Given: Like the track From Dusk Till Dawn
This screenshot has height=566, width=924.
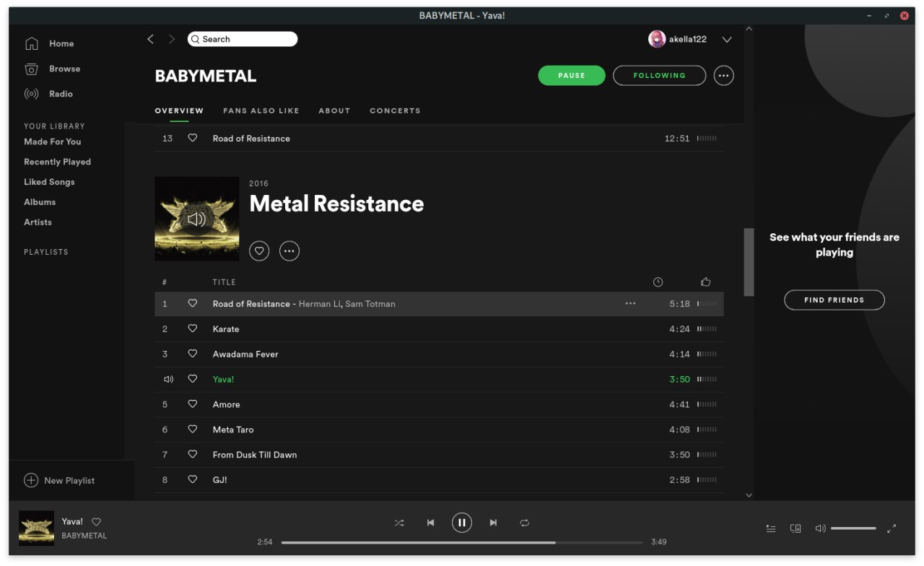Looking at the screenshot, I should click(x=193, y=454).
